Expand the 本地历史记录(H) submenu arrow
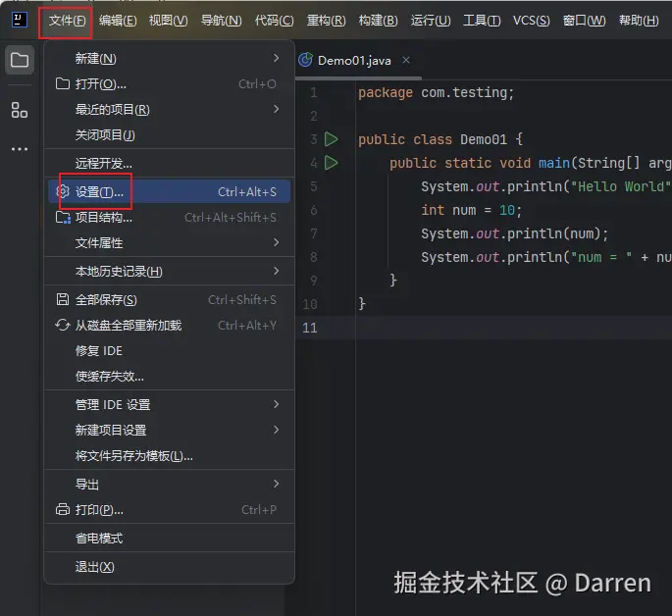 coord(277,271)
